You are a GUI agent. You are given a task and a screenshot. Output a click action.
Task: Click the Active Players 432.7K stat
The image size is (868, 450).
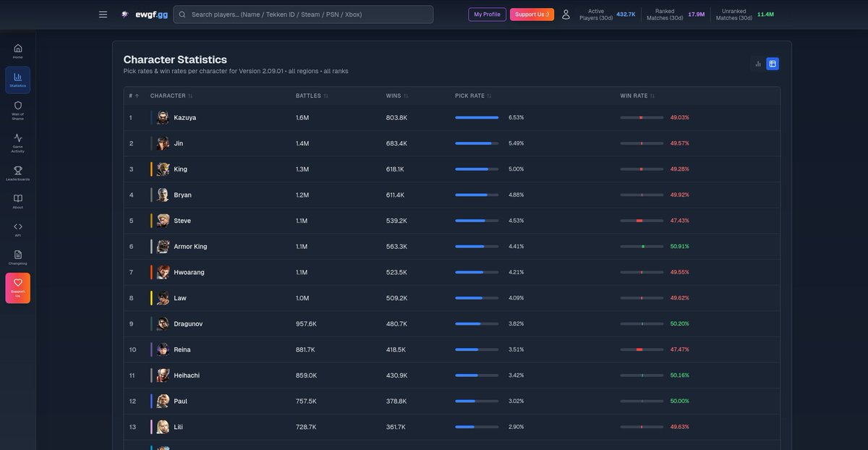coord(607,14)
